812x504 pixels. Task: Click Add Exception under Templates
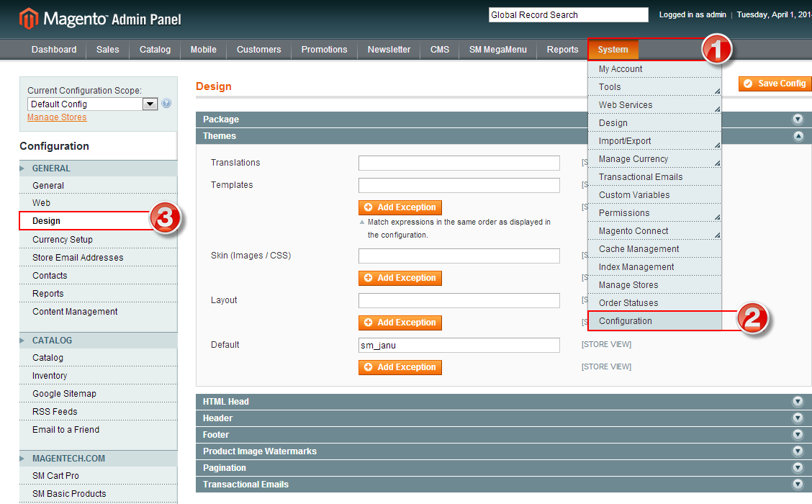(400, 207)
